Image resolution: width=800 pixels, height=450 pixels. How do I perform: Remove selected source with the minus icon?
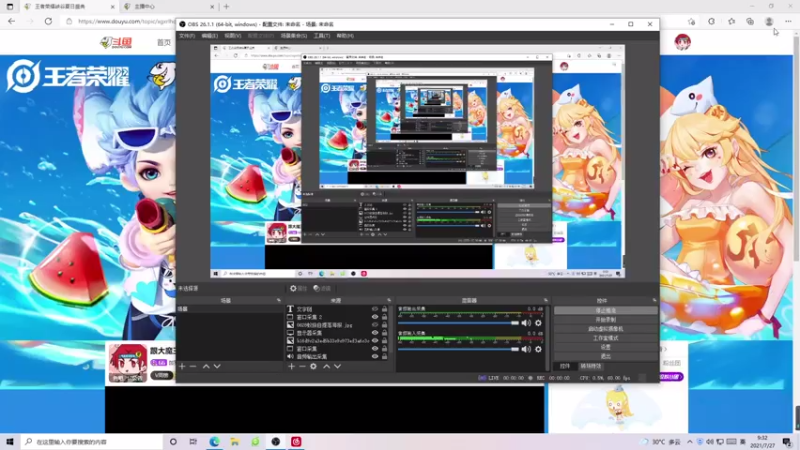pyautogui.click(x=302, y=366)
